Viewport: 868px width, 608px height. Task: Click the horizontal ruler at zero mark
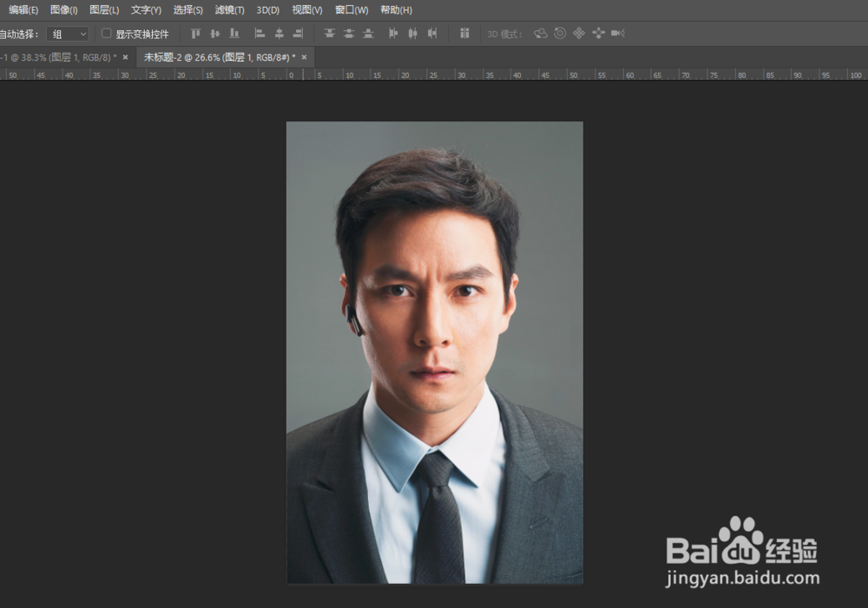coord(291,75)
